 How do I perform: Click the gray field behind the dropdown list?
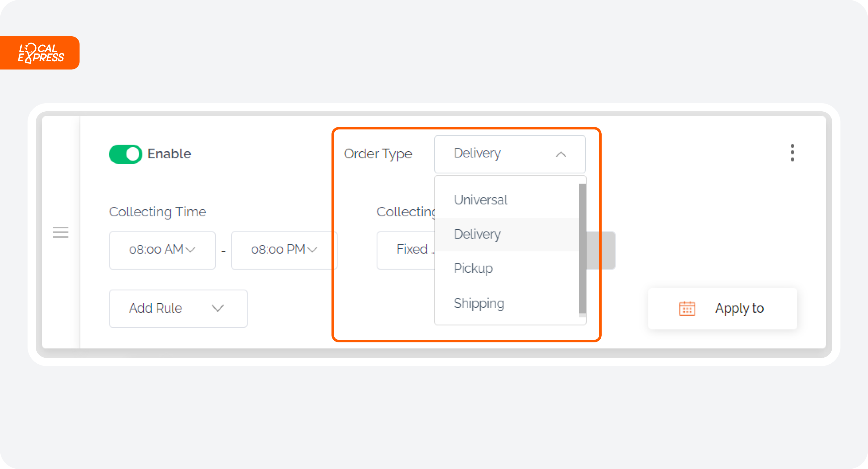(x=601, y=250)
